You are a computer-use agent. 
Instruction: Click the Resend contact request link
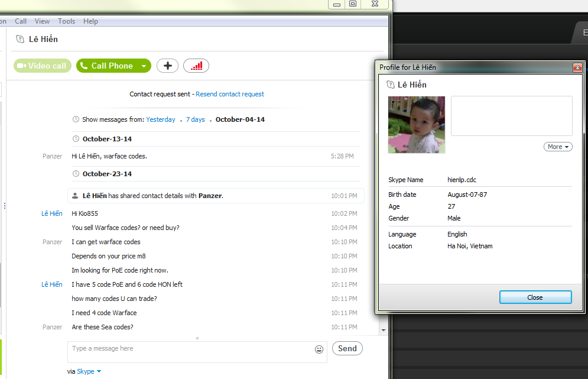click(230, 94)
